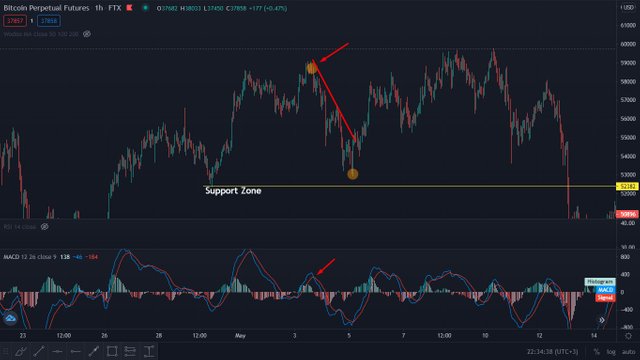The image size is (640, 360).
Task: Click the orange circle marker at the price peak
Action: click(x=312, y=68)
